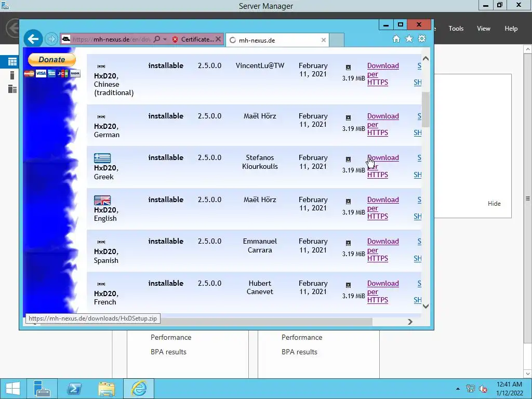This screenshot has height=399, width=532.
Task: Open All Servers sidebar icon in Server Manager
Action: 12,89
